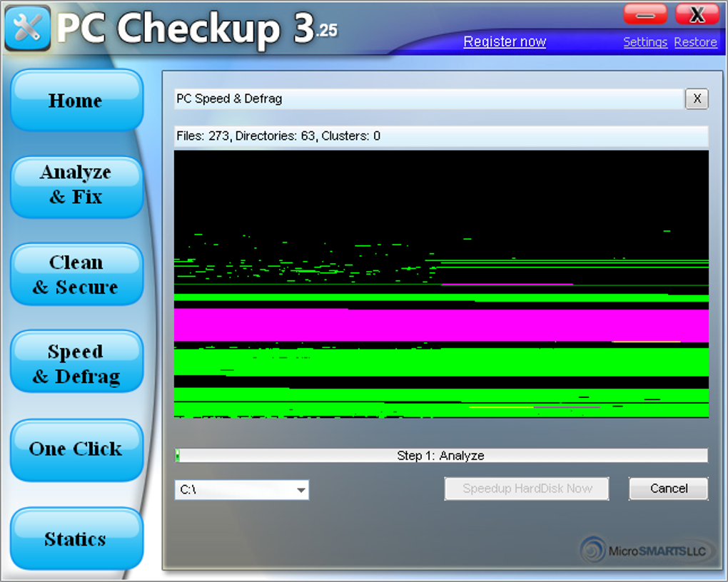728x582 pixels.
Task: Switch to Clean & Secure
Action: point(76,275)
